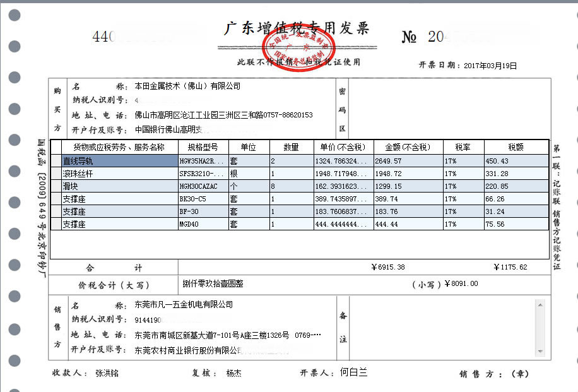The width and height of the screenshot is (578, 392).
Task: Click the tax amount cell 66.26
Action: click(x=516, y=199)
